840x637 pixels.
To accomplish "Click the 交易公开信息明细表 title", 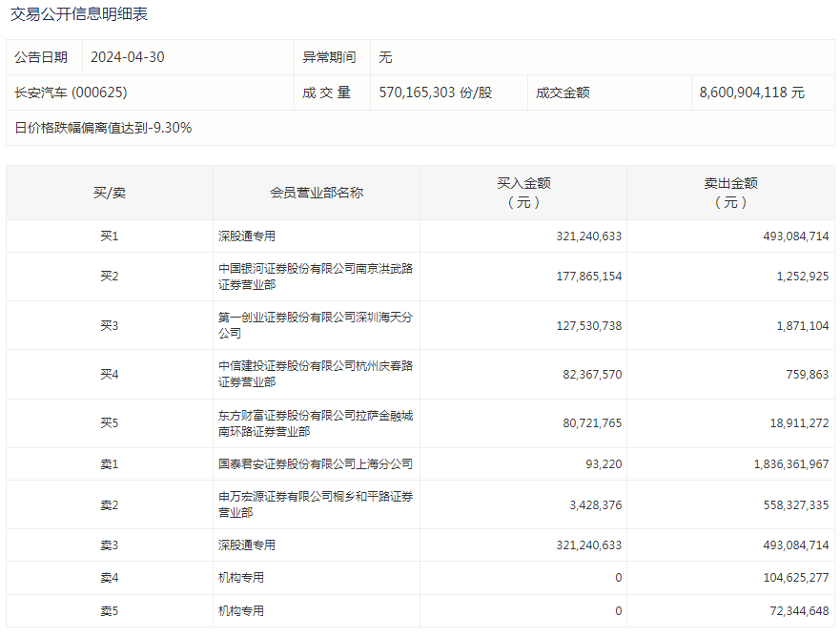I will 79,14.
